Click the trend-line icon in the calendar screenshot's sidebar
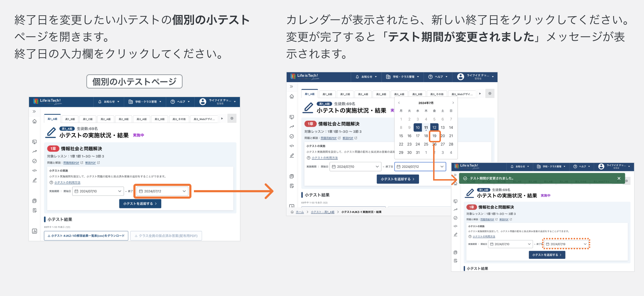 tap(292, 127)
